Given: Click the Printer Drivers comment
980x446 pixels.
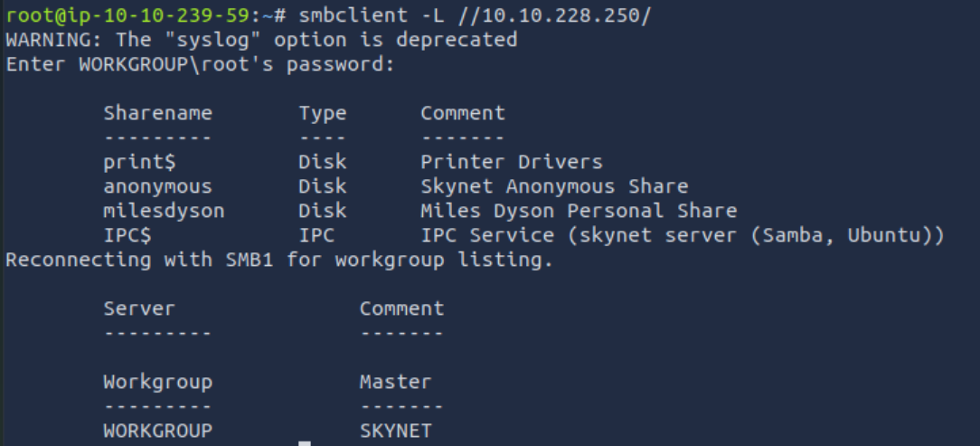Looking at the screenshot, I should 511,162.
